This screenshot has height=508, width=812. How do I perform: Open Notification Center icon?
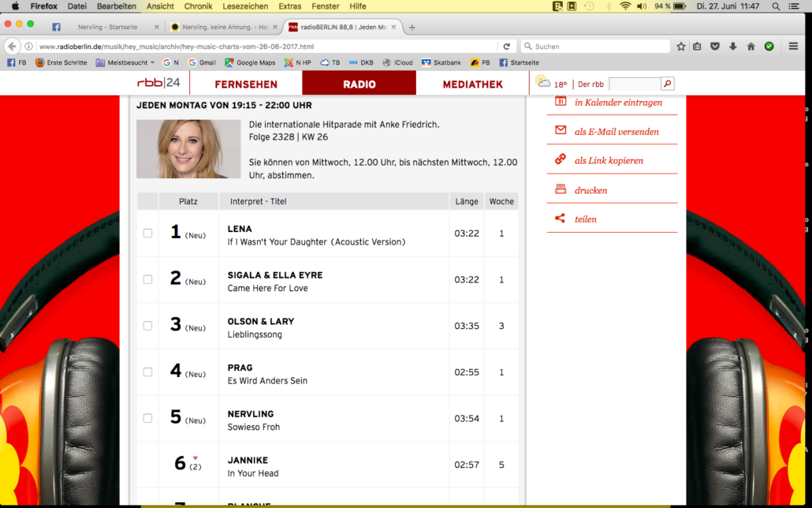click(x=793, y=6)
